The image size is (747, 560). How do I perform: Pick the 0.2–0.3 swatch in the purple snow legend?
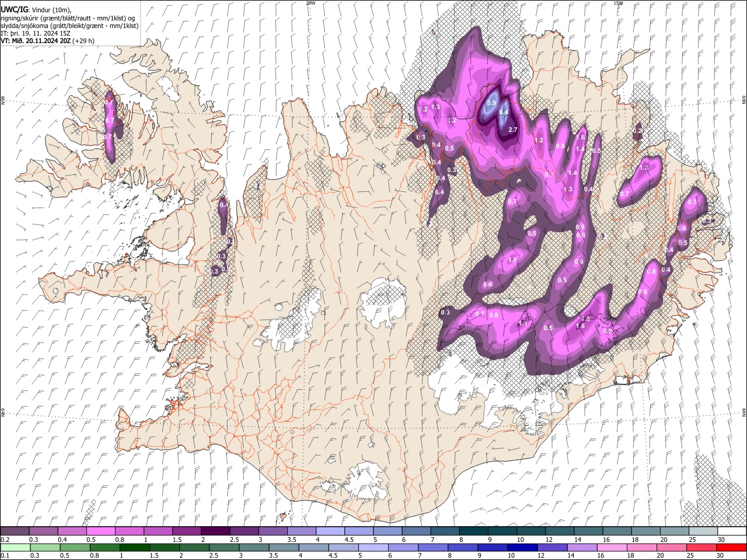[x=15, y=531]
